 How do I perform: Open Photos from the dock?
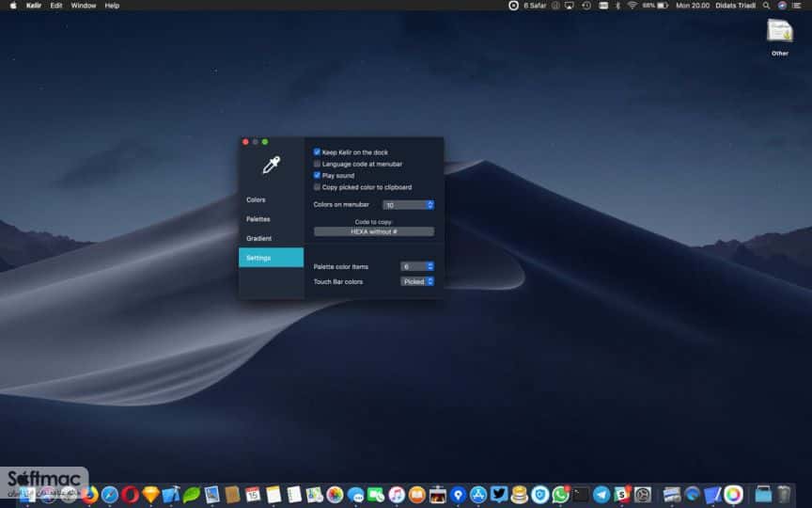click(x=335, y=495)
